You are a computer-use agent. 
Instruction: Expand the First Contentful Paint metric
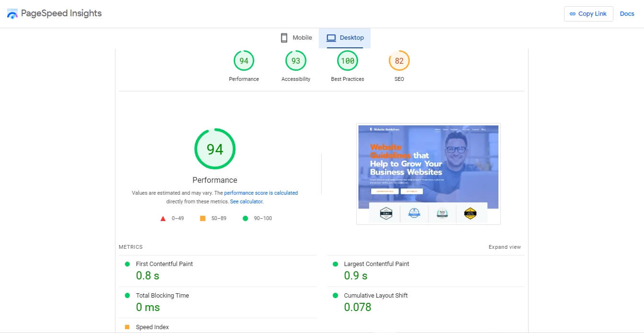[x=164, y=264]
